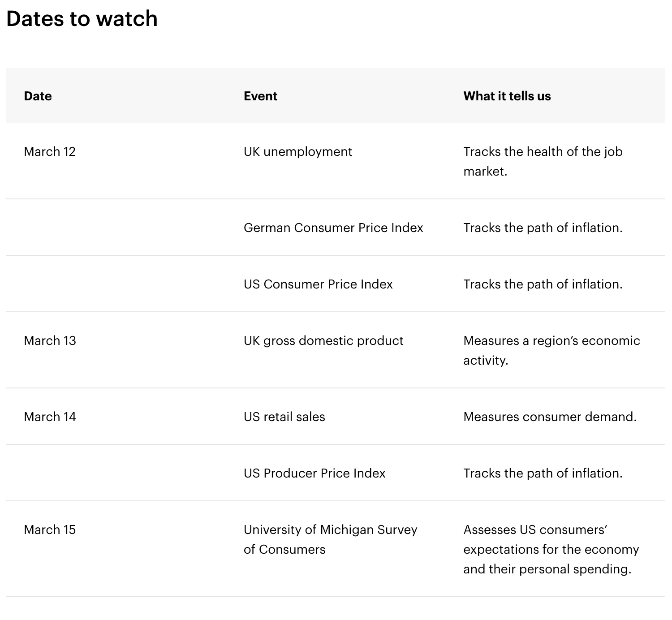Click the March 14 date cell

point(50,417)
